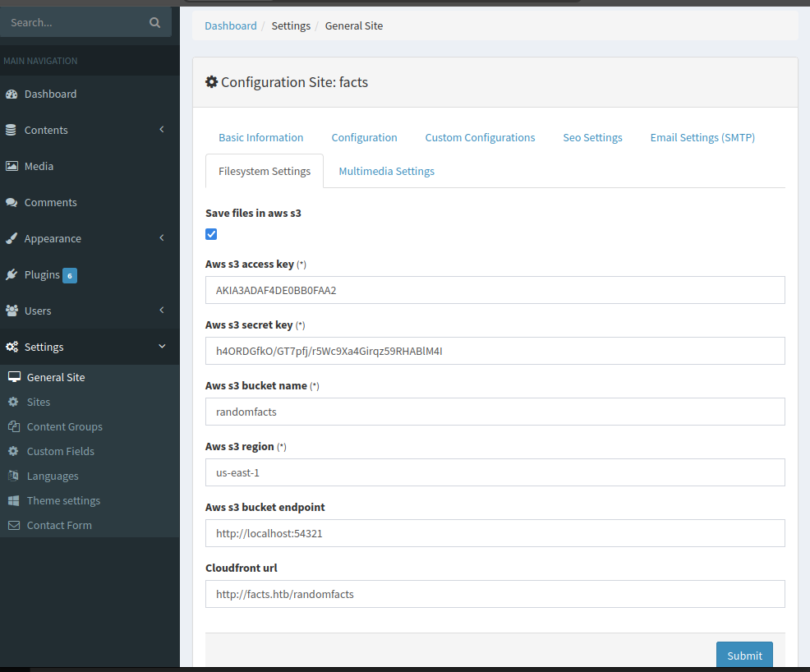Select the Filesystem Settings tab
Image resolution: width=810 pixels, height=672 pixels.
click(x=265, y=171)
